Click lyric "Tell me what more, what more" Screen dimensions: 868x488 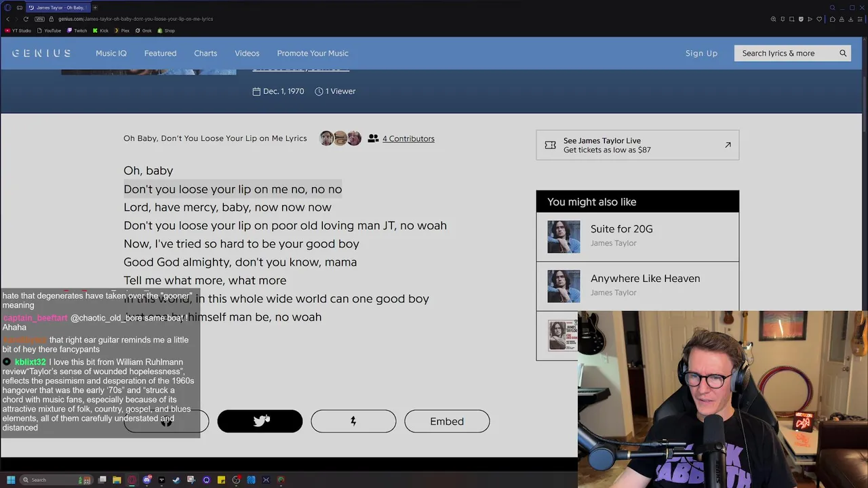(x=205, y=281)
